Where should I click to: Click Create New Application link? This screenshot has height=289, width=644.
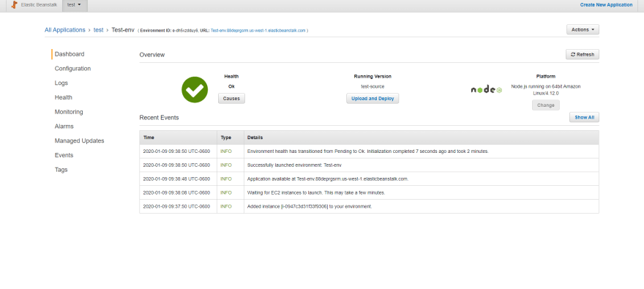pyautogui.click(x=606, y=5)
